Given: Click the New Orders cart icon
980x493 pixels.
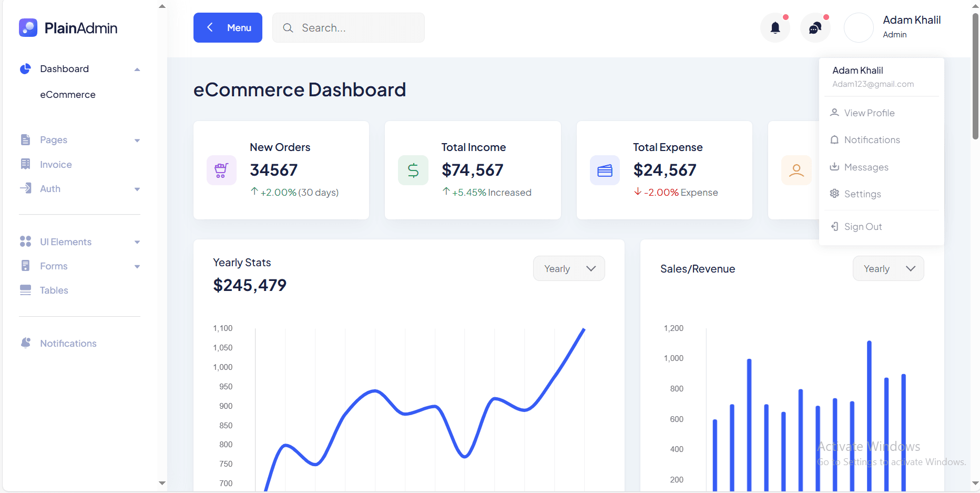Looking at the screenshot, I should point(221,170).
